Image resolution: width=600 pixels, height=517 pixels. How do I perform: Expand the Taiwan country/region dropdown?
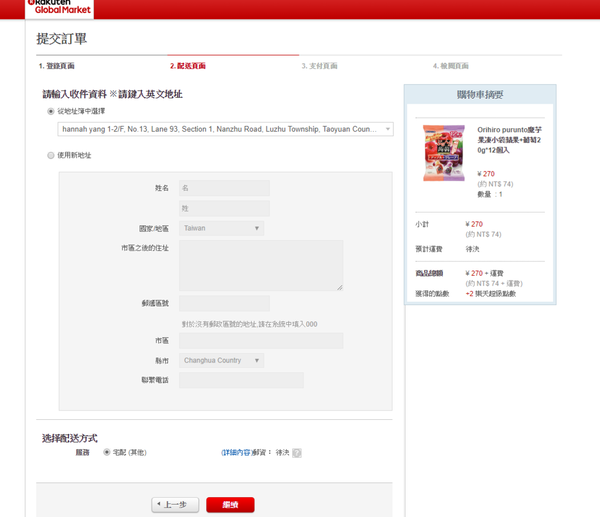(x=221, y=228)
